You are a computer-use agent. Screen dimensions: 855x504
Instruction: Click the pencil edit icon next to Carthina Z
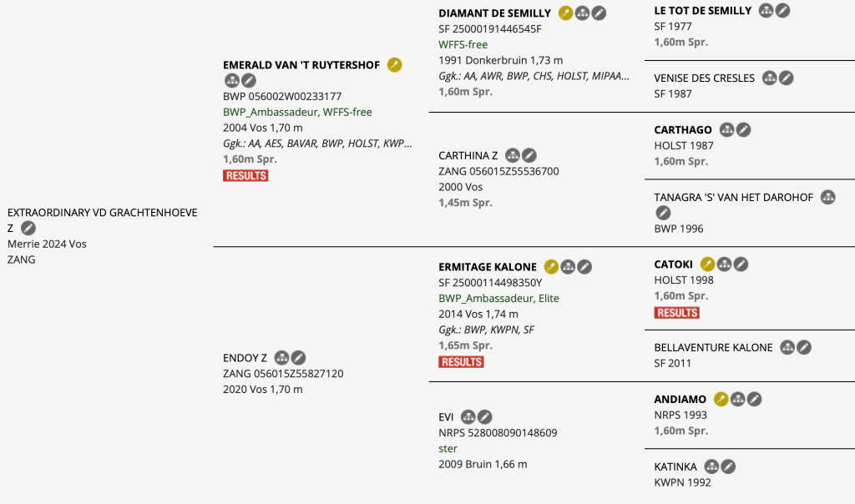529,155
